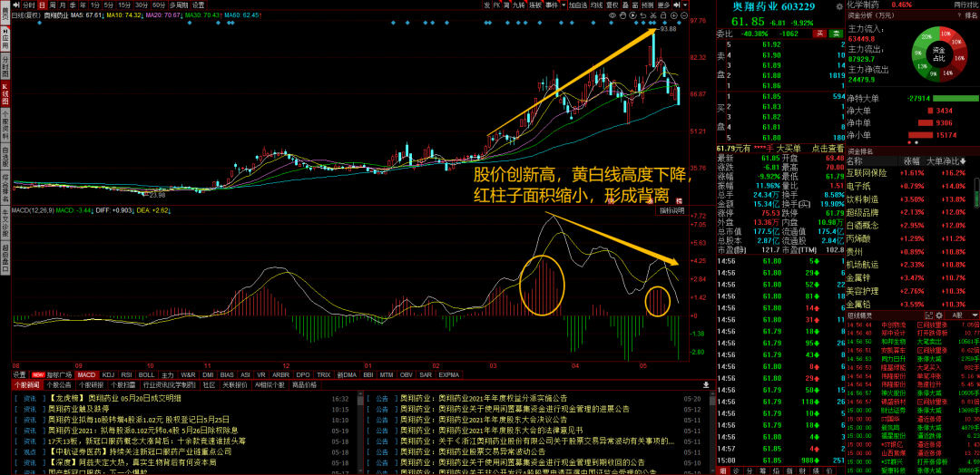Switch to 分时 intraday view
The image size is (980, 475).
pyautogui.click(x=29, y=5)
